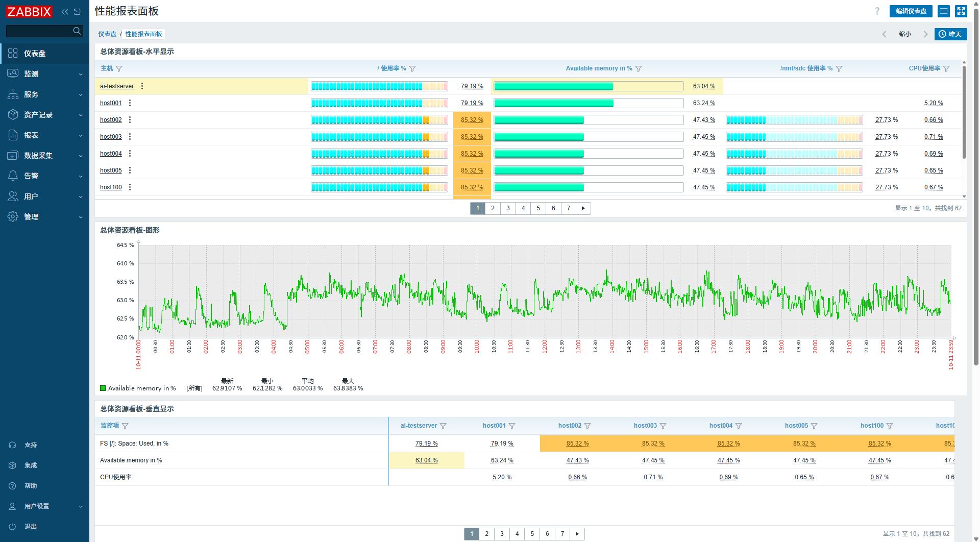Expand the 资产记录 menu
The width and height of the screenshot is (980, 542).
(x=44, y=115)
